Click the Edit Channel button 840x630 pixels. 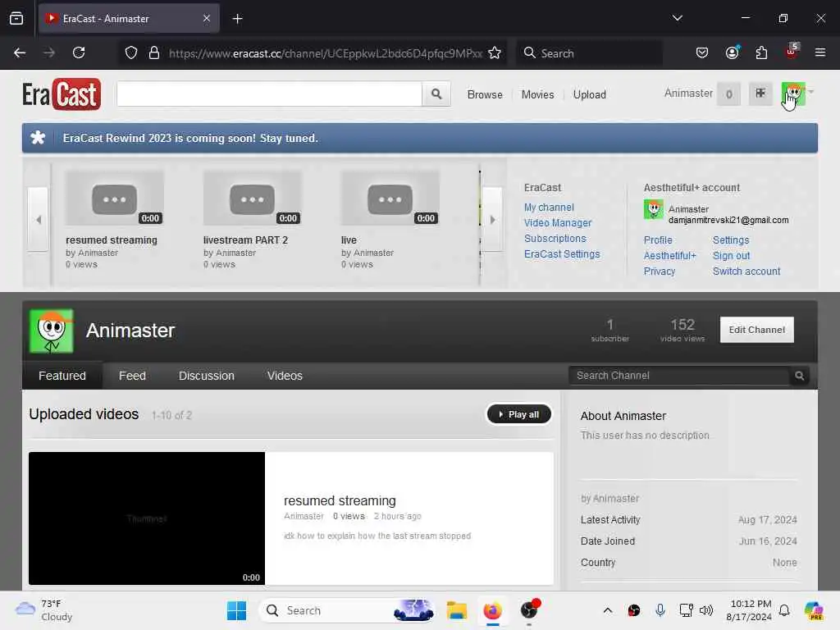pyautogui.click(x=756, y=330)
